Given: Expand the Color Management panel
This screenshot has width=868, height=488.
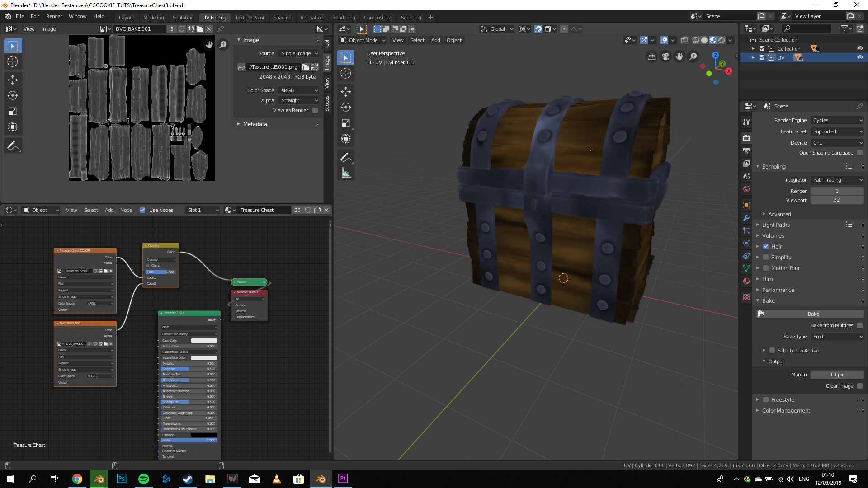Looking at the screenshot, I should point(786,411).
